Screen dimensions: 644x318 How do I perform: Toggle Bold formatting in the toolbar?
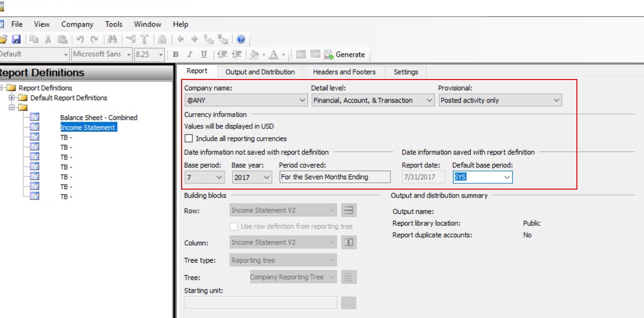click(176, 54)
